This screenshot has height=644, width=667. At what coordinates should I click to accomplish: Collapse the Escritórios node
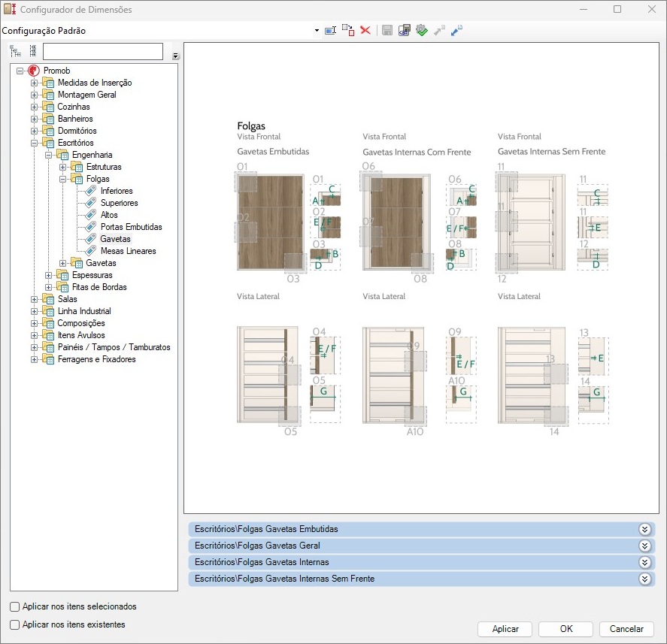click(34, 143)
